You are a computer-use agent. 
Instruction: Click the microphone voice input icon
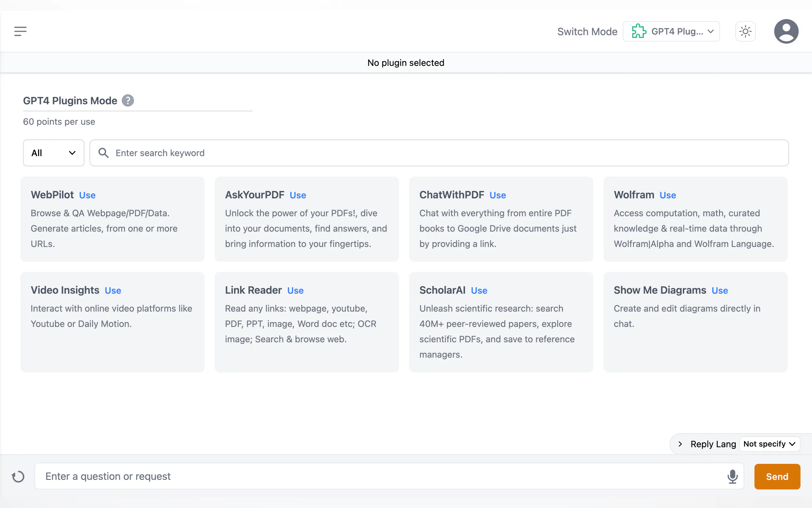click(732, 476)
